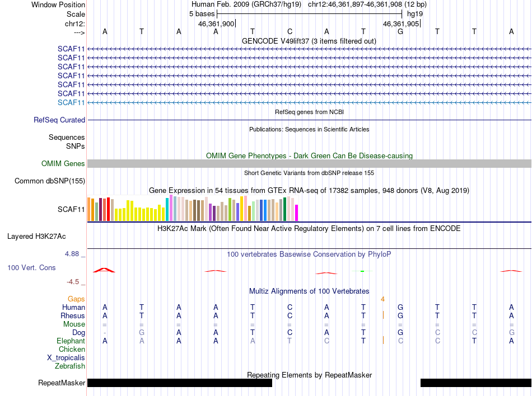Click the large red PhyloP peak at first base

(104, 270)
